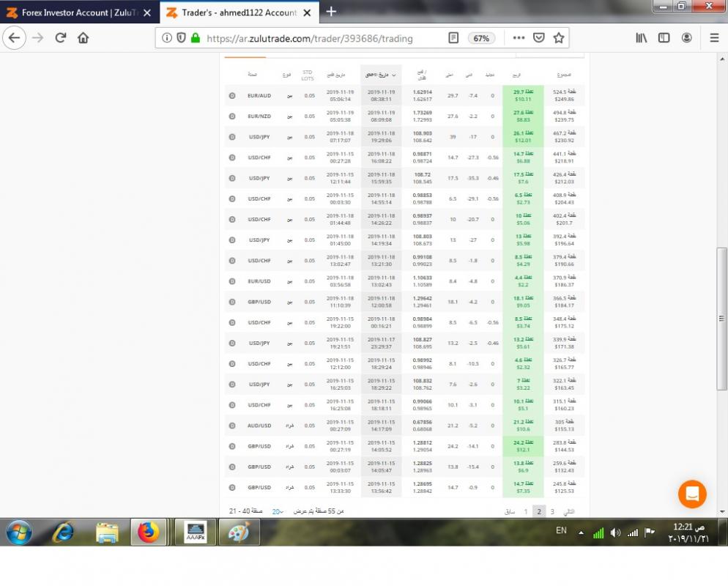Click the 1.62914 price cell
Screen dimensions: 728x586
(422, 92)
